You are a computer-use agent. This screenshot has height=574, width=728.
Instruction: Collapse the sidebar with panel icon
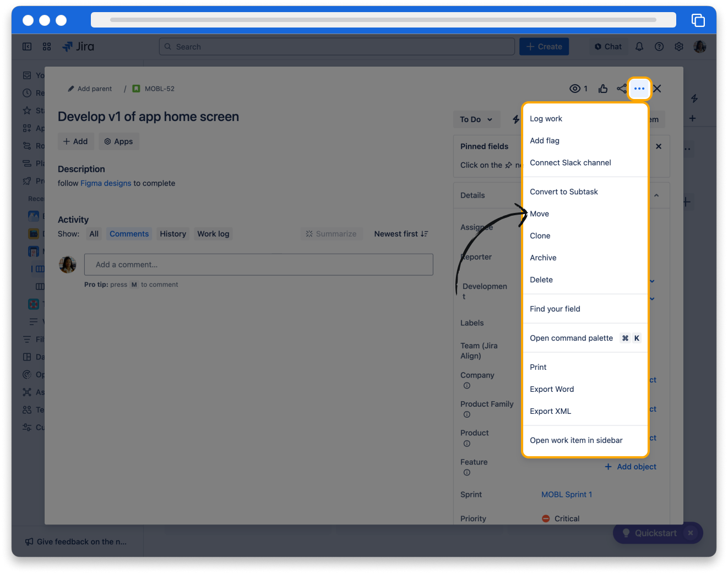click(x=27, y=47)
